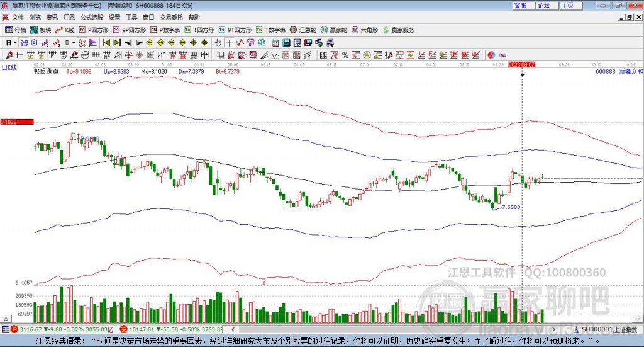Open the 板块 sector view
644x347 pixels.
click(x=41, y=30)
